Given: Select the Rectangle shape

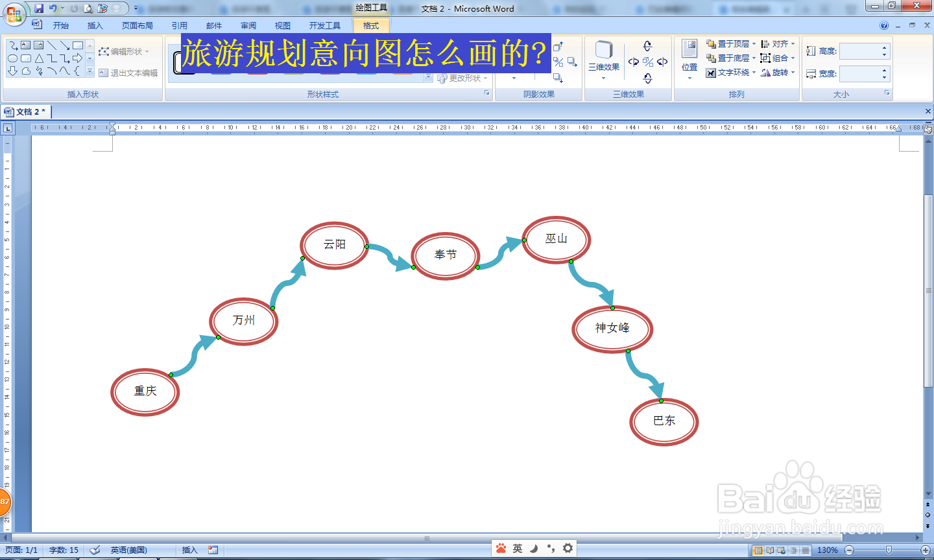Looking at the screenshot, I should point(78,45).
